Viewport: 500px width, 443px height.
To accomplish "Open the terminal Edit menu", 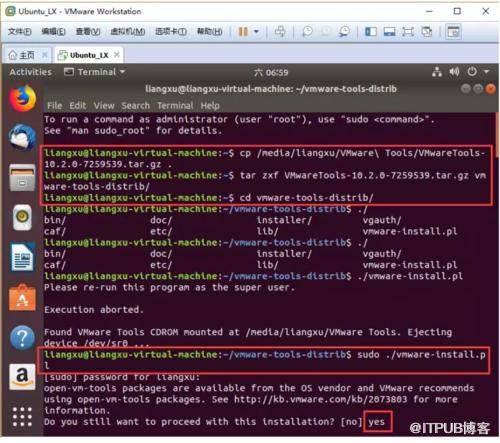I will (x=78, y=106).
